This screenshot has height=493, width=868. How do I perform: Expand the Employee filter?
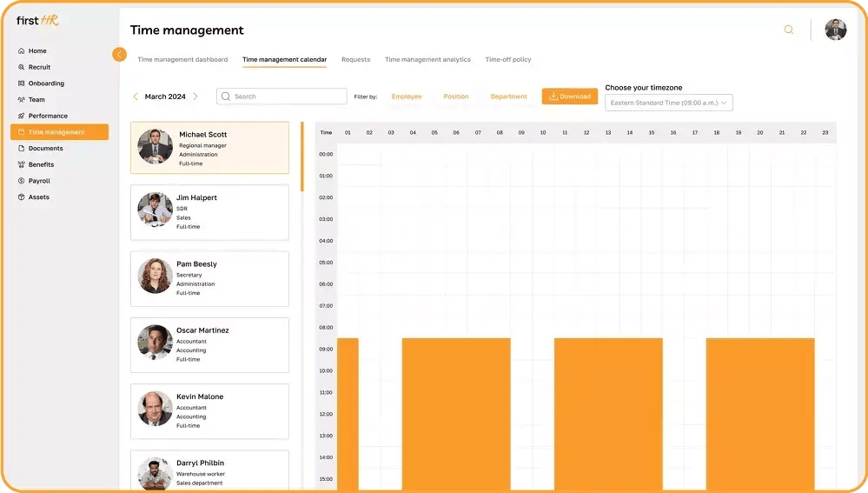[x=407, y=97]
